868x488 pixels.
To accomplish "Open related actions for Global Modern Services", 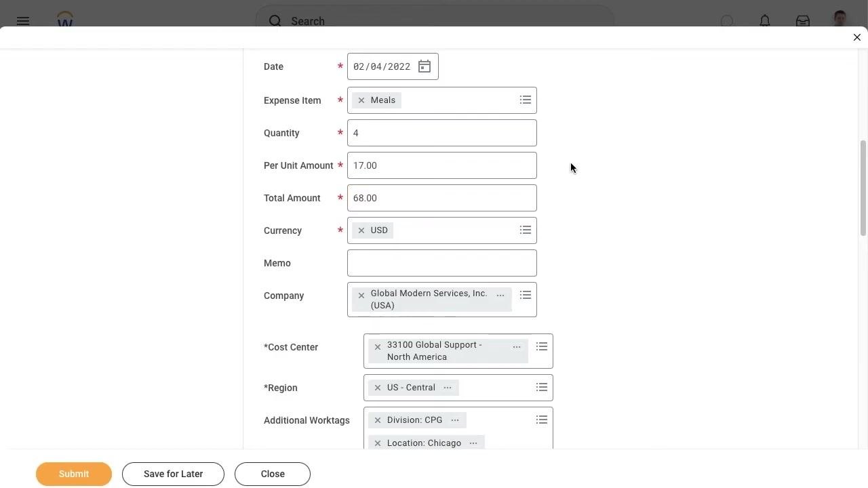I will 500,296.
